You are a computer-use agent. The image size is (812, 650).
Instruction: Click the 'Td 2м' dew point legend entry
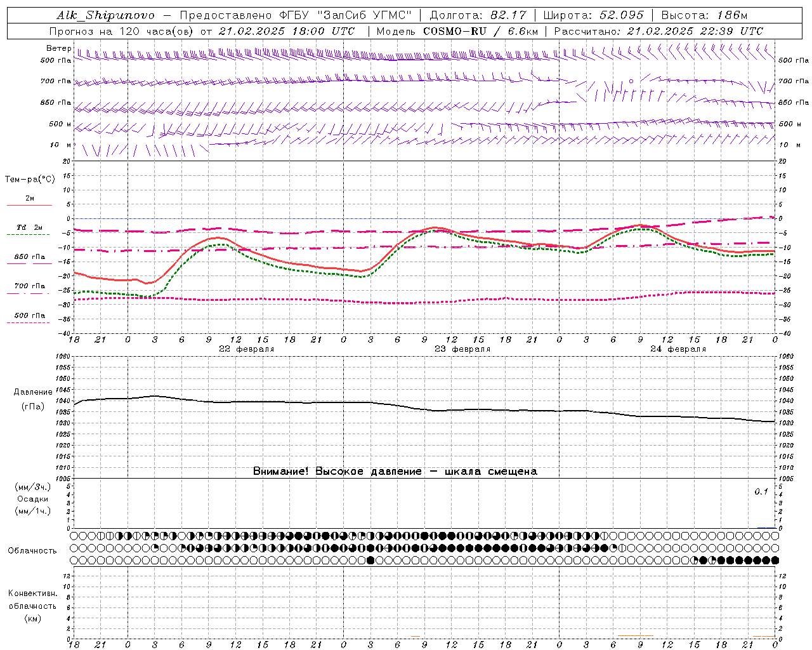click(30, 227)
